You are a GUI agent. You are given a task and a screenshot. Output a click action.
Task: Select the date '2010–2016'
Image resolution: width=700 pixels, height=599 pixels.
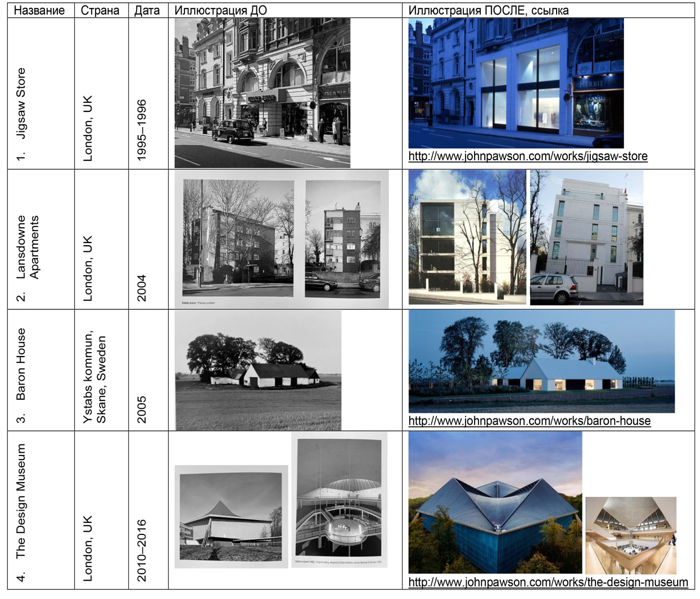pos(142,550)
